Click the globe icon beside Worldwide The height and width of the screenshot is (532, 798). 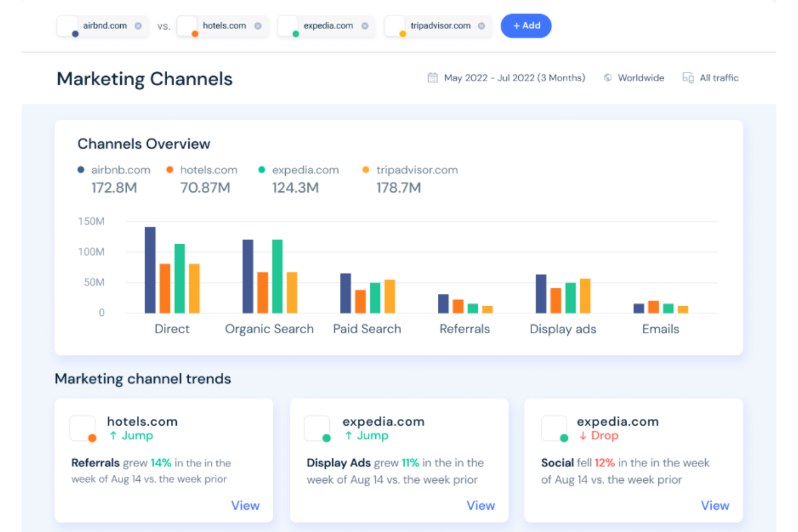coord(608,78)
